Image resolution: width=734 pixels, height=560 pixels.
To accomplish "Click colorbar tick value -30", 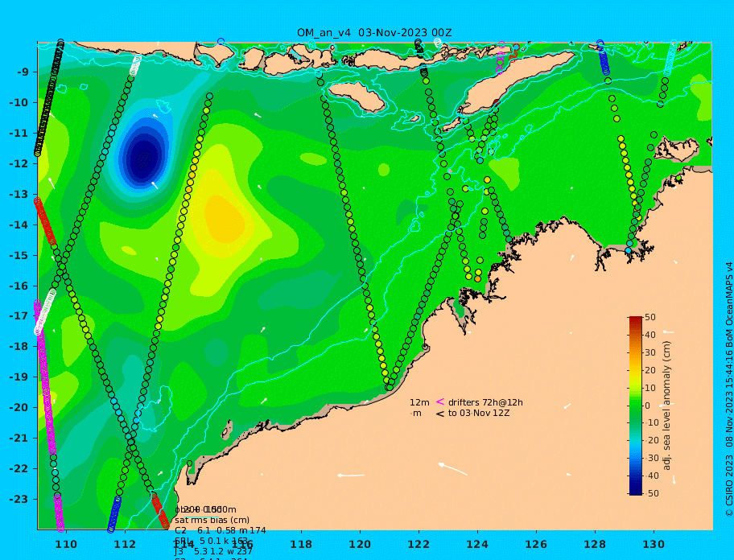I will [652, 458].
